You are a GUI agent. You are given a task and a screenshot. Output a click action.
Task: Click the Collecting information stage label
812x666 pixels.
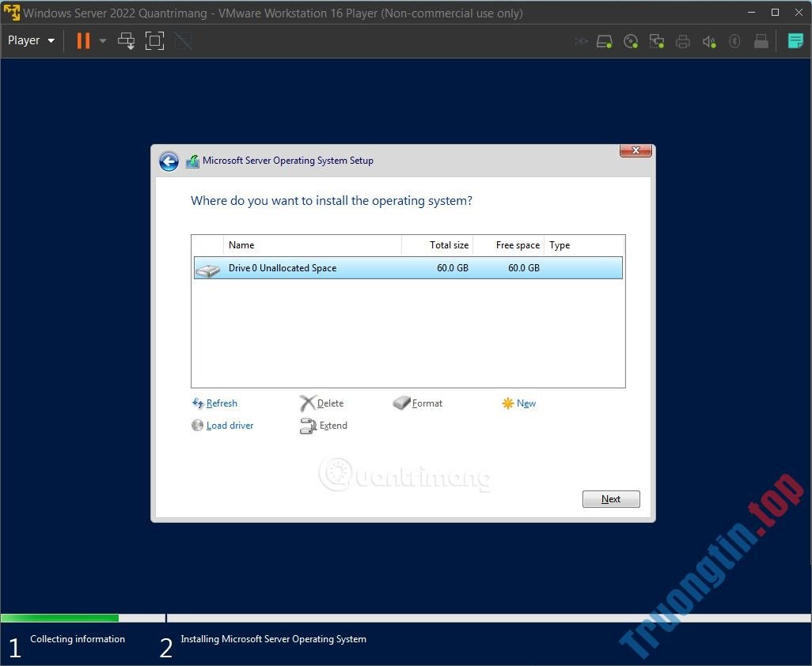[78, 639]
